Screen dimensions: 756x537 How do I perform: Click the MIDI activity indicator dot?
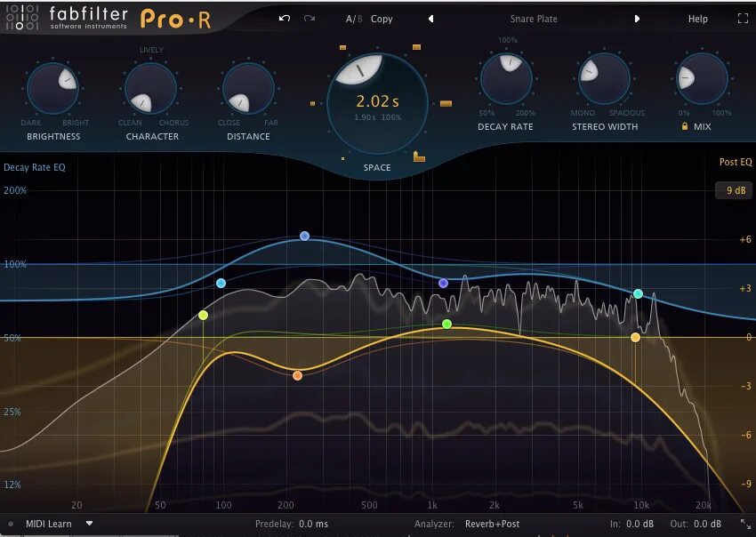11,524
